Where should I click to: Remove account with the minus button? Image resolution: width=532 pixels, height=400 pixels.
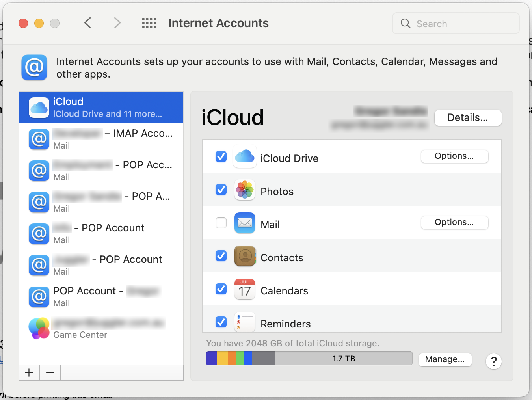click(x=50, y=373)
